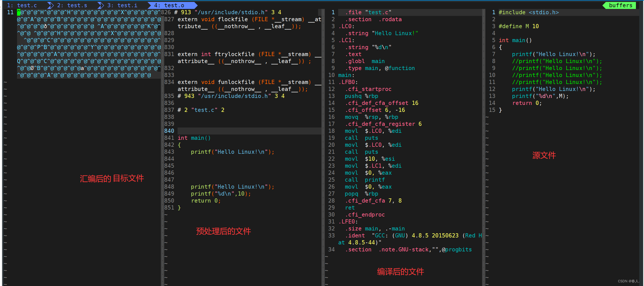The image size is (644, 286).
Task: Click the '.size main, .-main' line
Action: point(375,229)
